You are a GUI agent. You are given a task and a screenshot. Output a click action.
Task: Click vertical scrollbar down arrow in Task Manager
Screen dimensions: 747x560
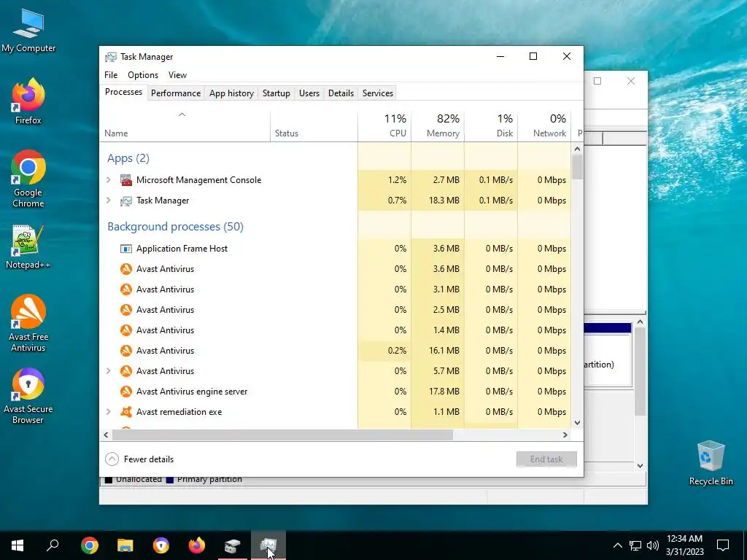pyautogui.click(x=578, y=422)
